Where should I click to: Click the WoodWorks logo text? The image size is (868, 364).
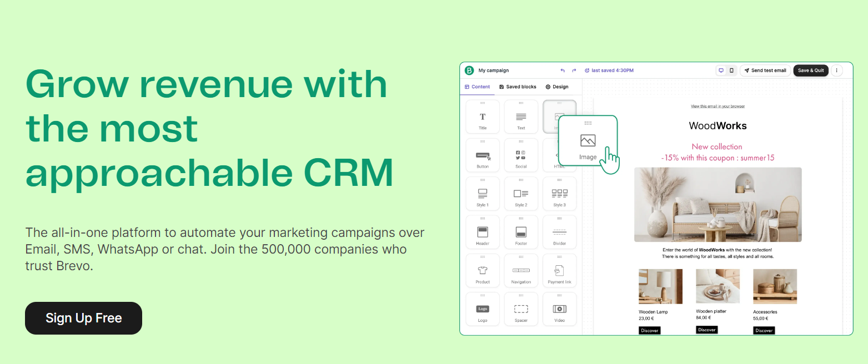pyautogui.click(x=718, y=126)
